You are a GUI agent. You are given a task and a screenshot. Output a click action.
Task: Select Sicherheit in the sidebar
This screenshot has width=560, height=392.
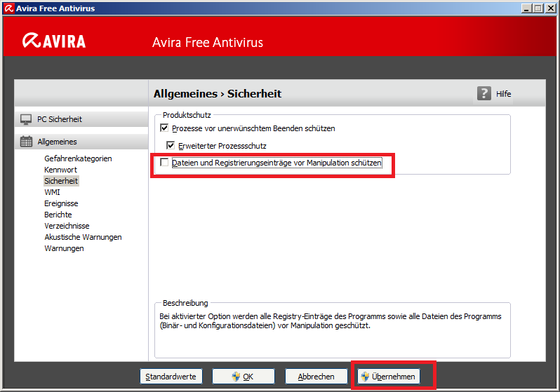pos(61,181)
